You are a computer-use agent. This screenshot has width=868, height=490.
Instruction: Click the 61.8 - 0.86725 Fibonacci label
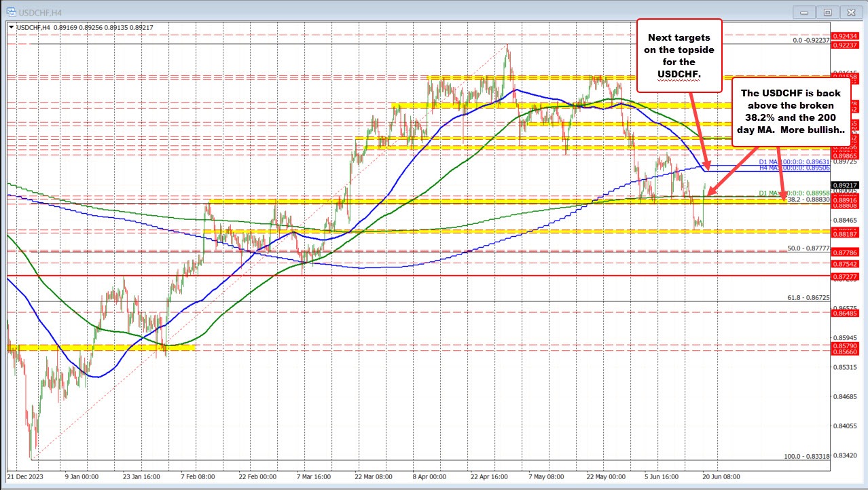coord(808,297)
